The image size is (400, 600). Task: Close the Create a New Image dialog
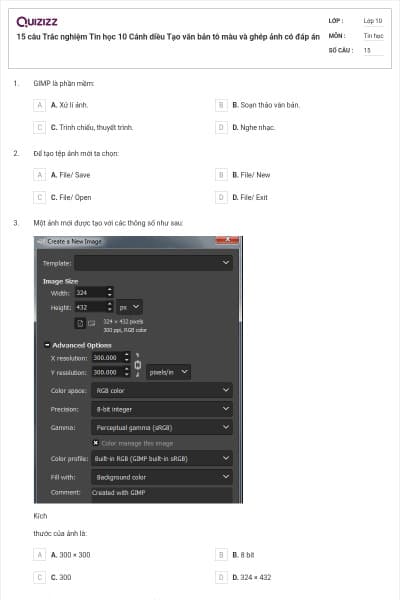coord(227,240)
